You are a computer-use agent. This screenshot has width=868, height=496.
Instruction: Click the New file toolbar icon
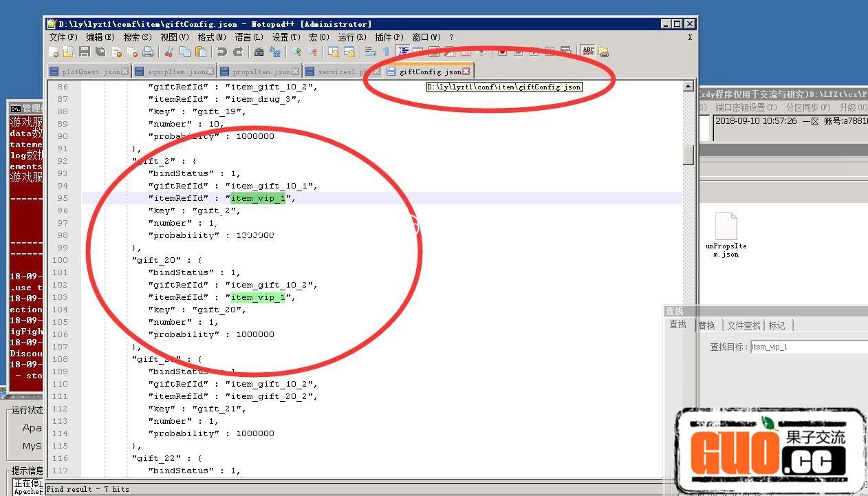(54, 52)
